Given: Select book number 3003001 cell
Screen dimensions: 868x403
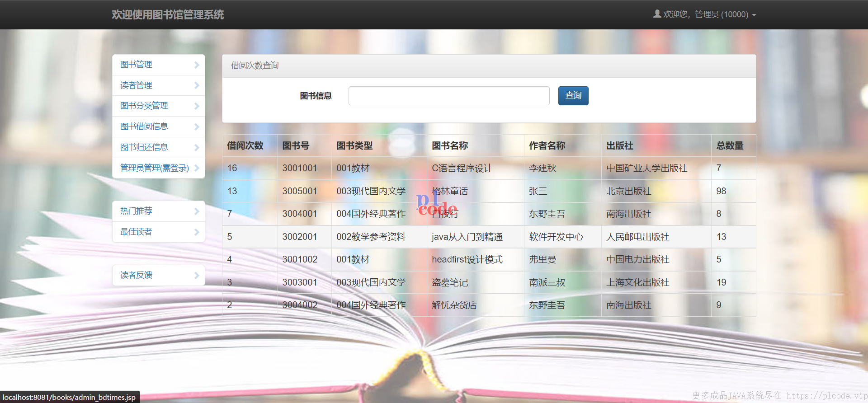Looking at the screenshot, I should 304,282.
